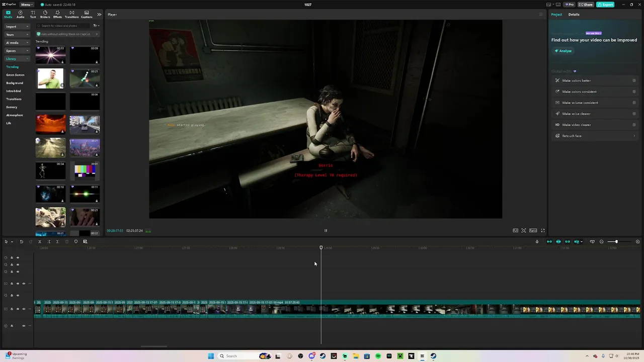The width and height of the screenshot is (644, 362).
Task: Click the Export button
Action: (605, 5)
